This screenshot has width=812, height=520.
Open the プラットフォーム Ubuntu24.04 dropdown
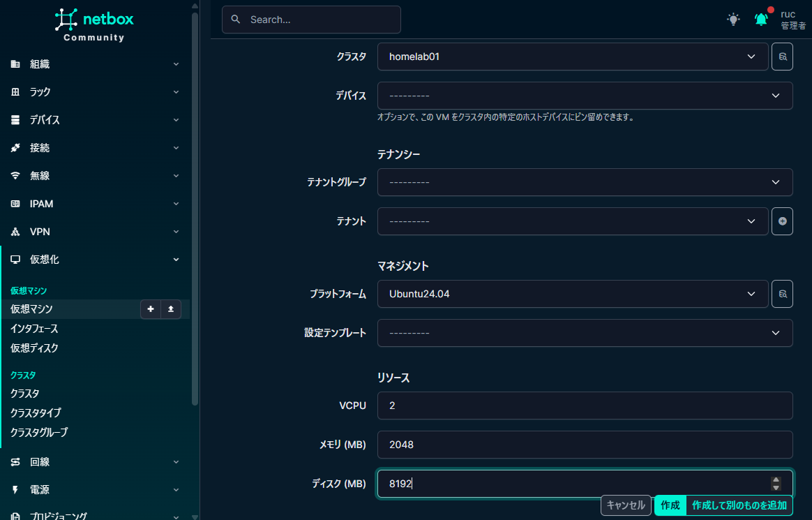573,294
